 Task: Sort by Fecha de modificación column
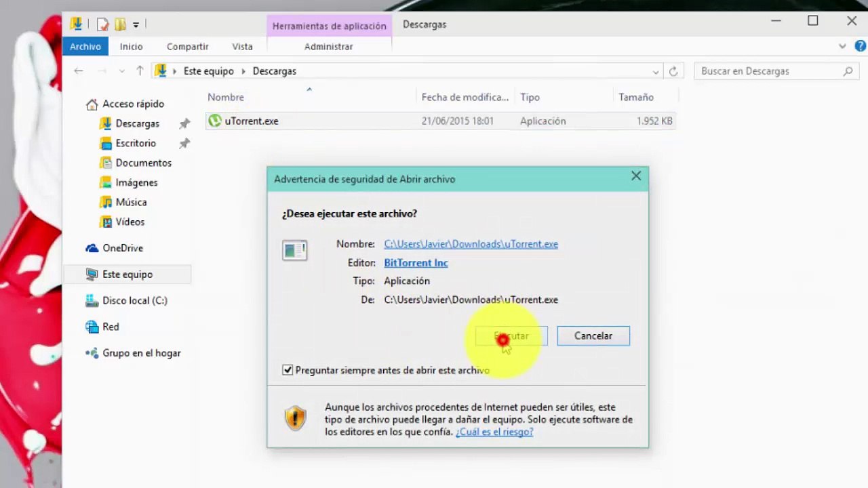pos(465,97)
